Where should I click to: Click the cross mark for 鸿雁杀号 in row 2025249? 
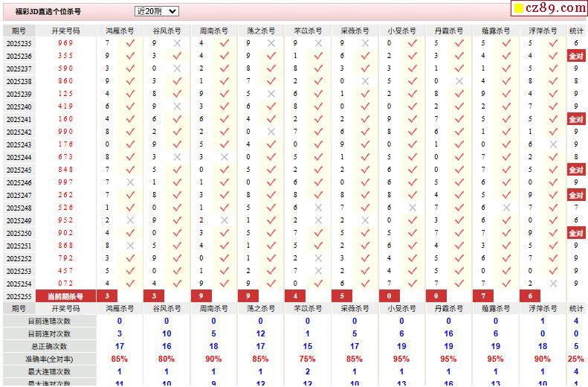pos(130,220)
